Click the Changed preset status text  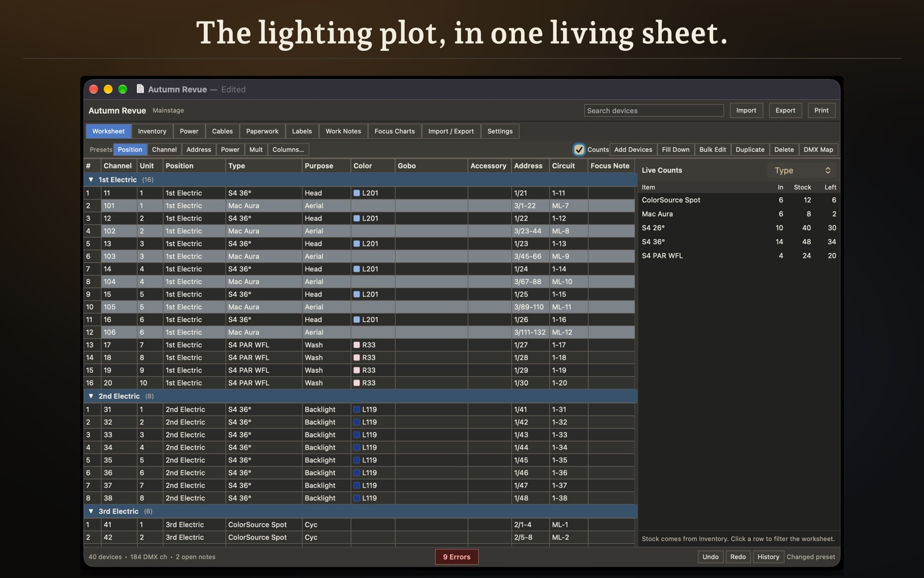point(811,557)
